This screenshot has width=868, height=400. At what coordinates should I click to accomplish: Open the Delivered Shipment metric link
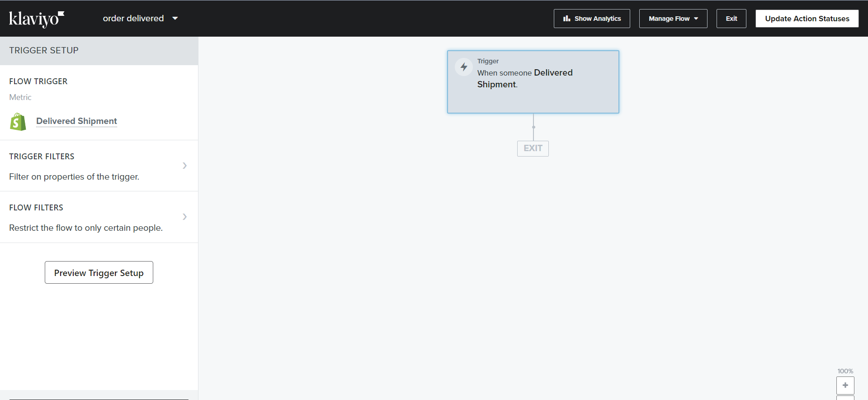point(76,121)
